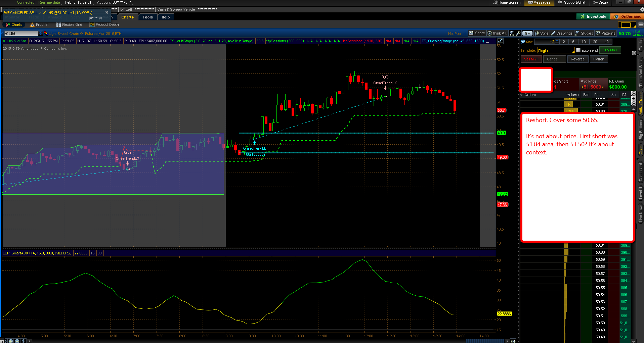The width and height of the screenshot is (644, 343).
Task: Change the 5m timeframe button
Action: pos(527,33)
